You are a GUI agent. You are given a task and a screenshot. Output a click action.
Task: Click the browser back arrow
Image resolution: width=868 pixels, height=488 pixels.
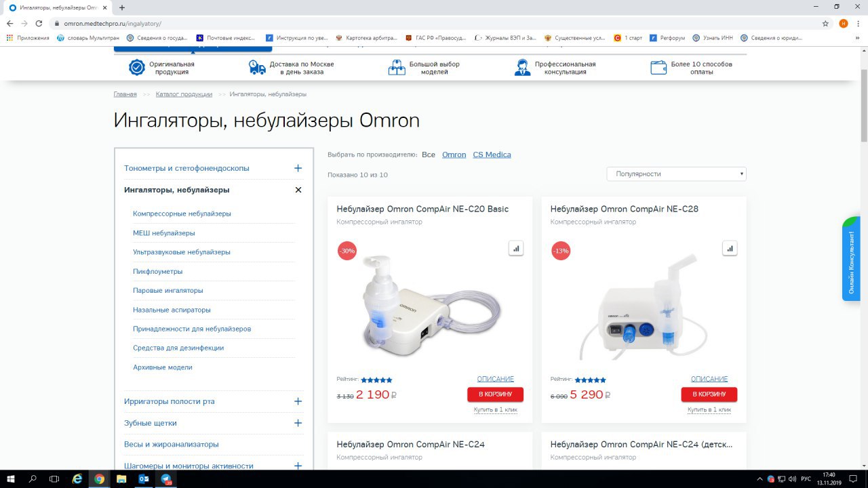9,23
